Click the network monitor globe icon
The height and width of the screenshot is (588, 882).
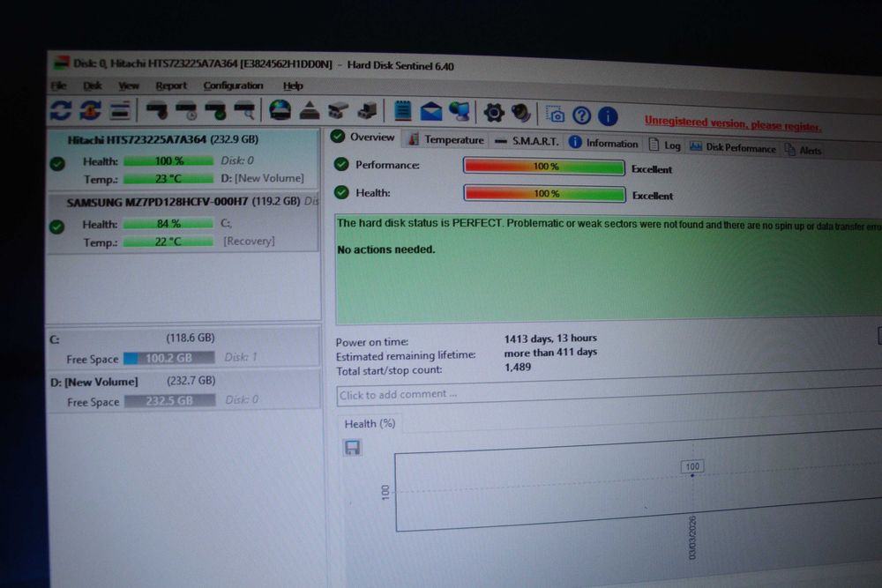460,112
